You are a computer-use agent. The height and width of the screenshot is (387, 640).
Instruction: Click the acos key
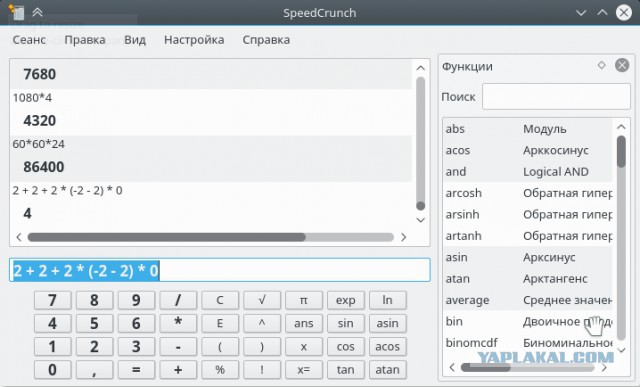387,347
